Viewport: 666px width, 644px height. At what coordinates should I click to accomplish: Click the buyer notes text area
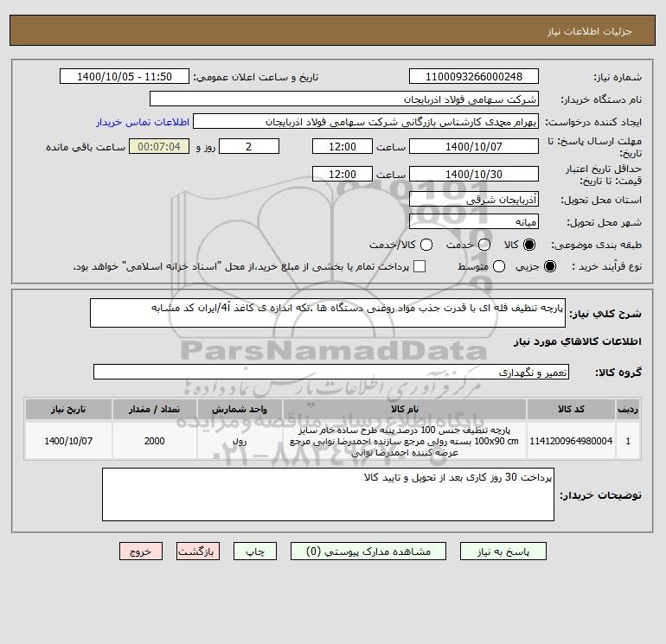pos(328,494)
